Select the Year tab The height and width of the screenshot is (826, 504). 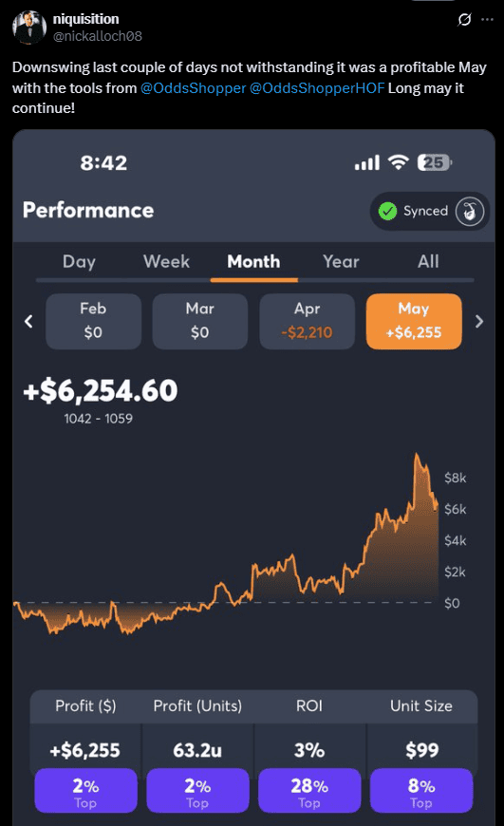click(342, 262)
